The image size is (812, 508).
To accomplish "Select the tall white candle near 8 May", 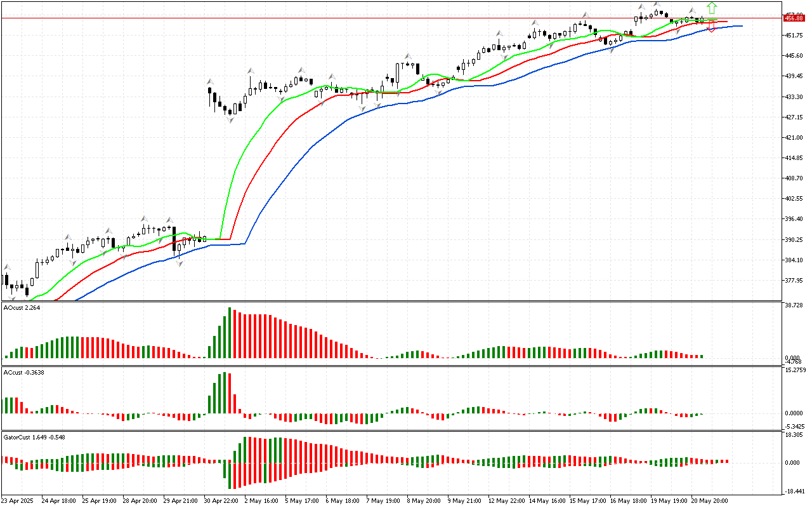I will tap(398, 74).
